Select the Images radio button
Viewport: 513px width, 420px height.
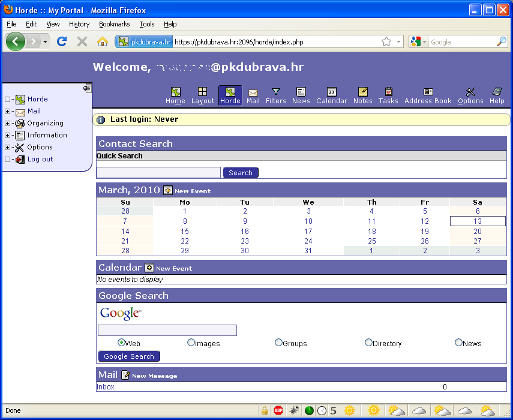(191, 343)
